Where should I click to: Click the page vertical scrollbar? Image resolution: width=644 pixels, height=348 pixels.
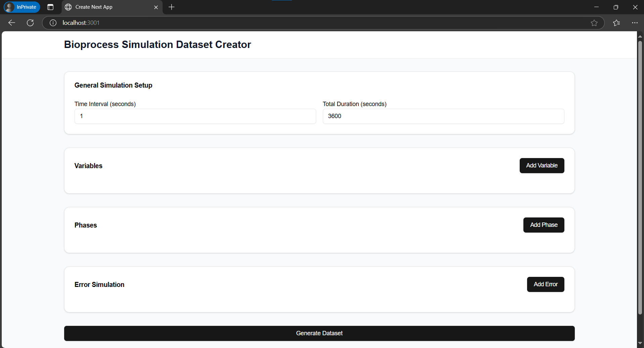click(640, 178)
